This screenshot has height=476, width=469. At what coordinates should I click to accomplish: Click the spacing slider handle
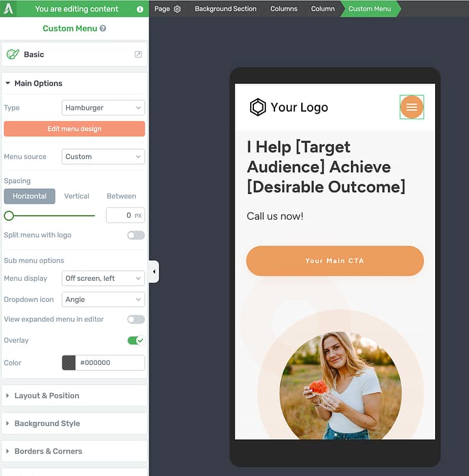click(9, 216)
